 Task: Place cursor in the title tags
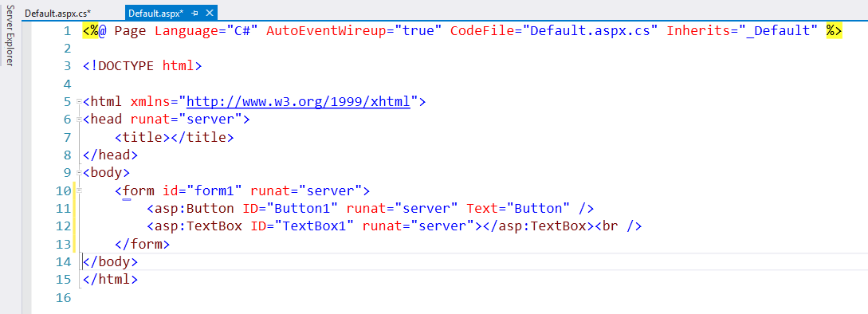coord(175,137)
